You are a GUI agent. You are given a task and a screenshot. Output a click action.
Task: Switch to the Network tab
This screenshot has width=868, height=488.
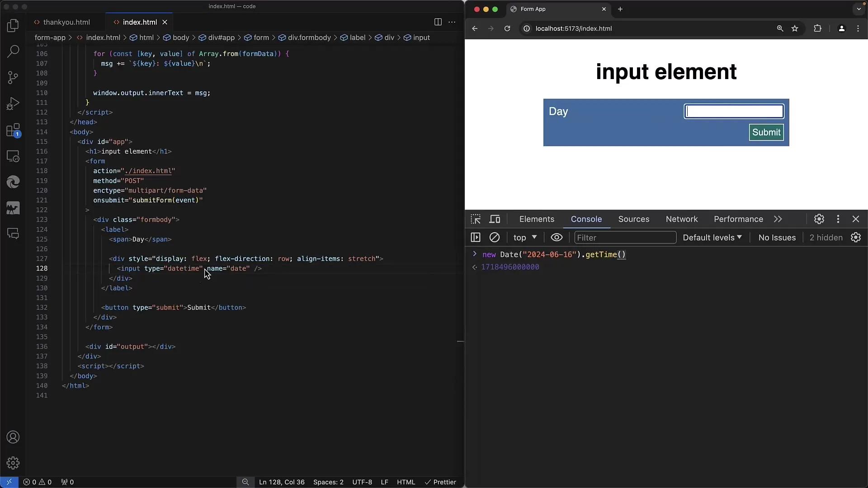[682, 219]
